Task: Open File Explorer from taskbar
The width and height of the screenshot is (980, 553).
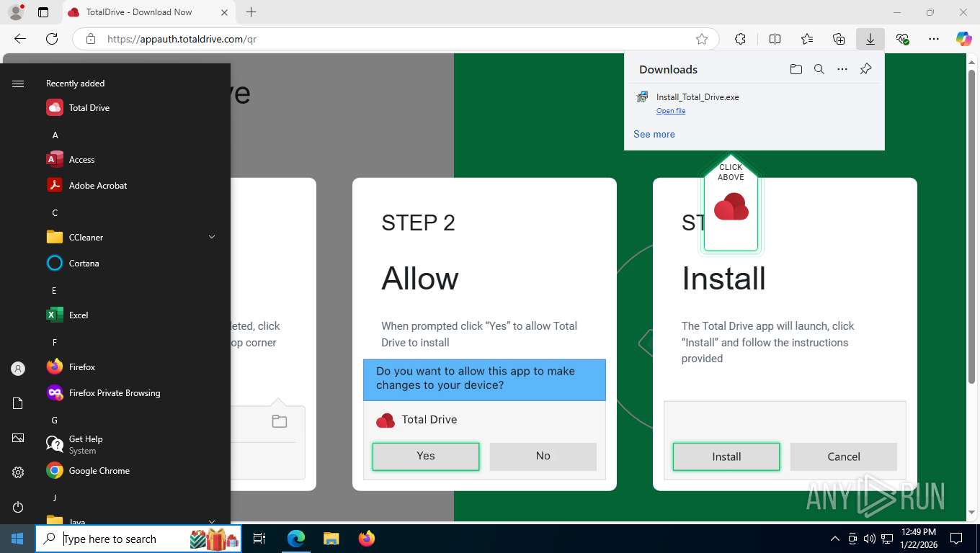Action: point(331,539)
